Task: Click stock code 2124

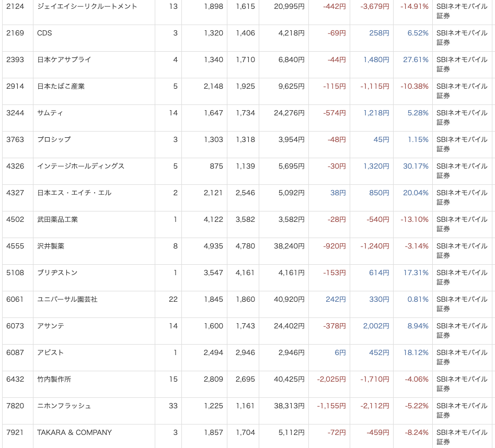Action: tap(15, 6)
